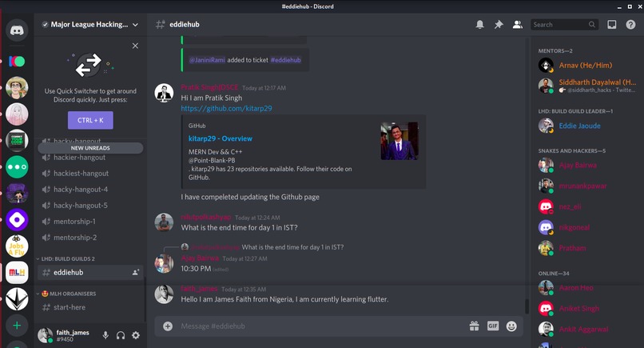The image size is (644, 348).
Task: Open green three-dots server icon
Action: pos(17,167)
